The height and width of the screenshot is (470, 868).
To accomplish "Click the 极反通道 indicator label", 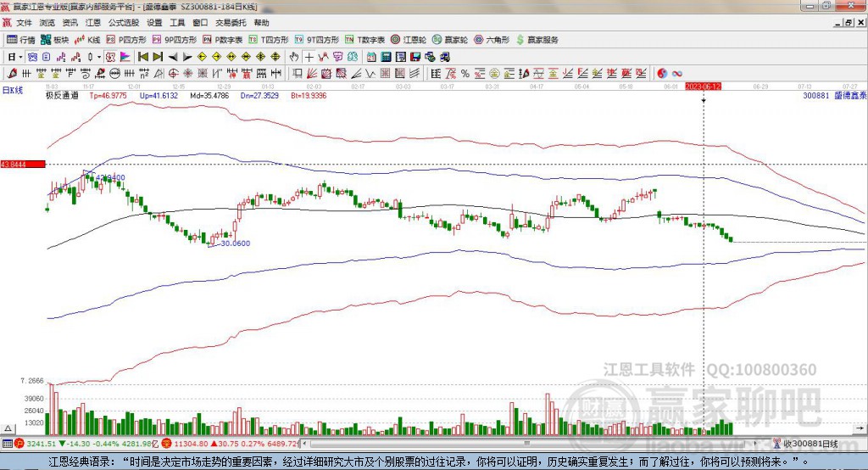I will click(62, 96).
